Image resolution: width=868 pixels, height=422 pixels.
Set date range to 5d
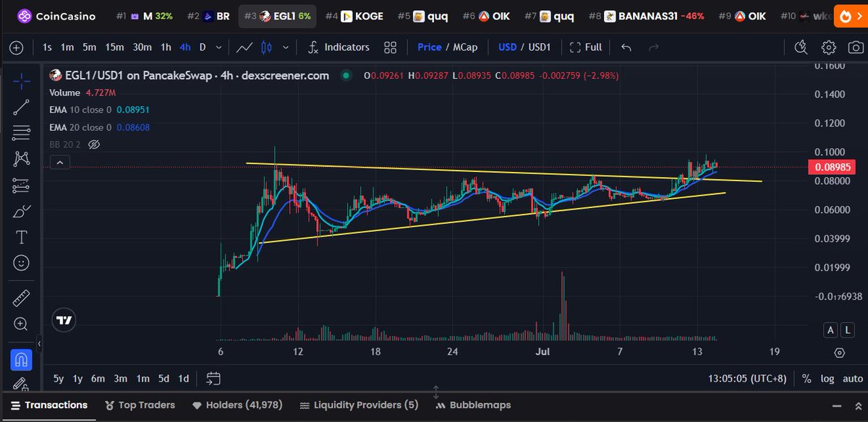164,379
